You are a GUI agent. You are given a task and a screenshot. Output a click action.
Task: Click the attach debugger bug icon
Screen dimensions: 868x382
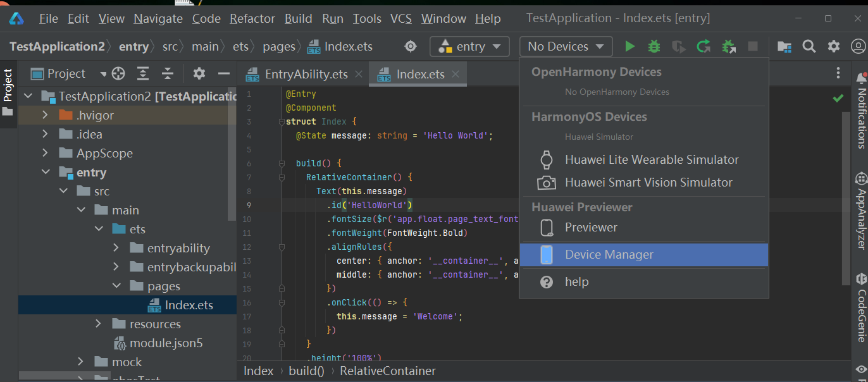tap(728, 46)
